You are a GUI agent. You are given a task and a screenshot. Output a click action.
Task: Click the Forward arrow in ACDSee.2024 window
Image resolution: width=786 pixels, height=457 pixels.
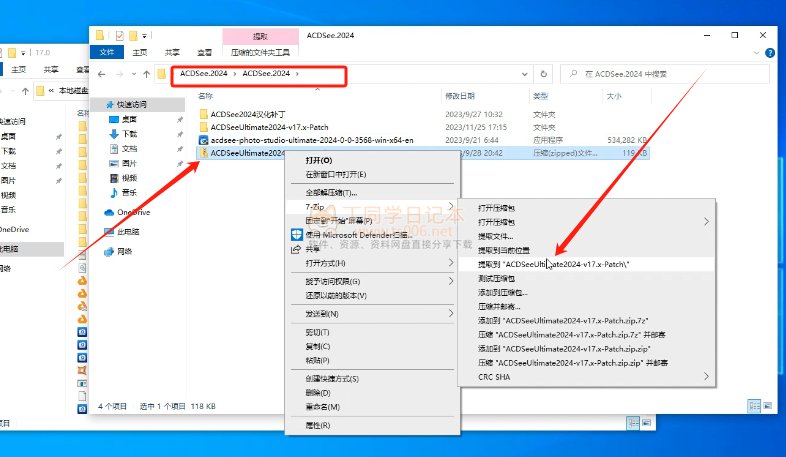119,74
